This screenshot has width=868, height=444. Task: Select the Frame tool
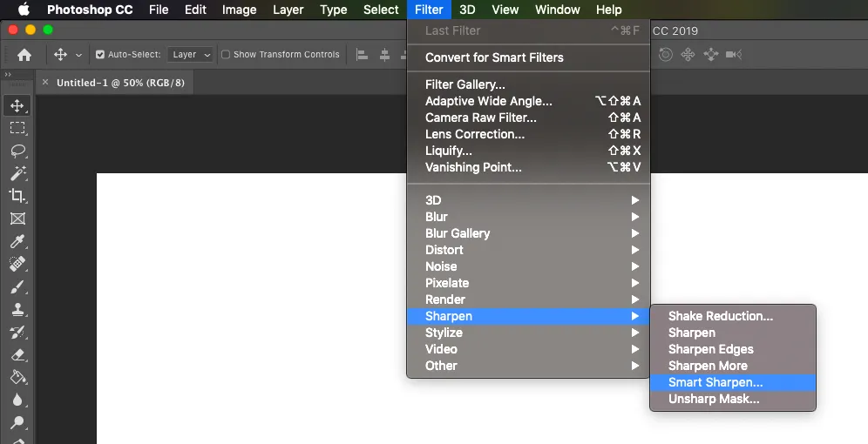coord(17,219)
